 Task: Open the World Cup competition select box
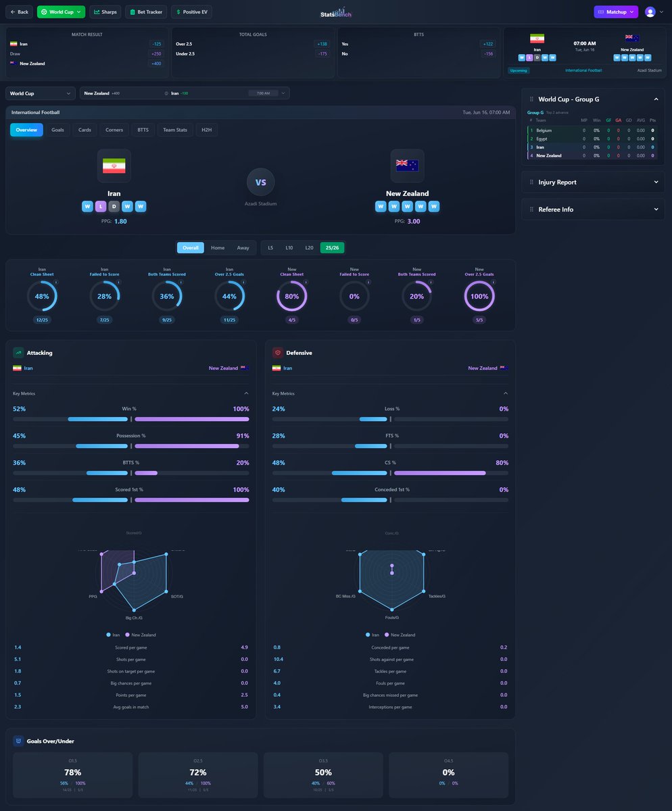point(41,93)
